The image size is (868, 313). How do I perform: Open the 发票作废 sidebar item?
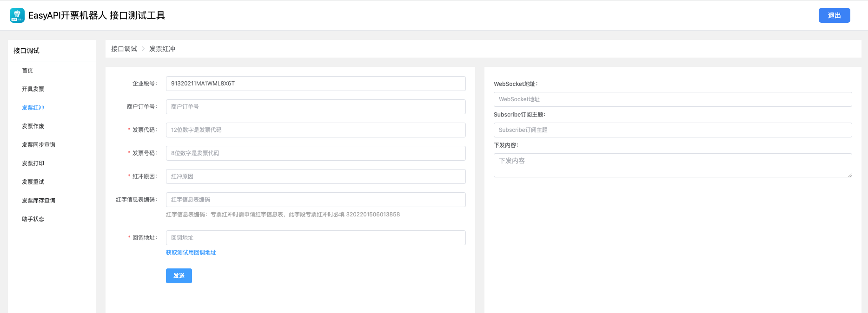[x=33, y=126]
